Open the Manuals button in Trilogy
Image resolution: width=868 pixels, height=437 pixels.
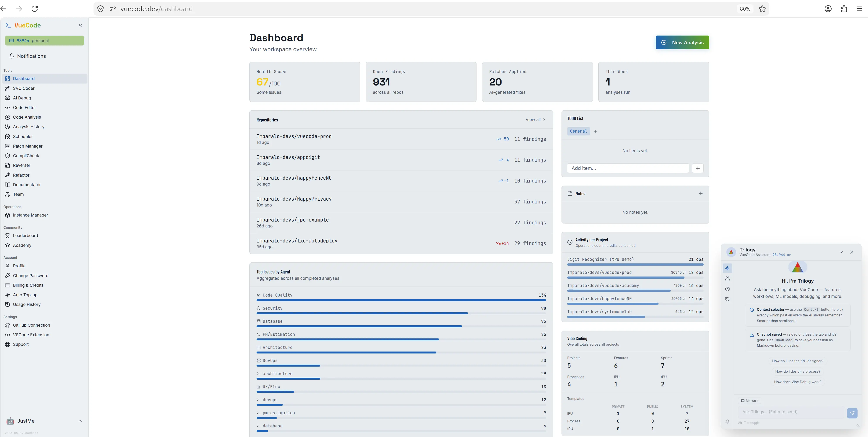point(749,401)
